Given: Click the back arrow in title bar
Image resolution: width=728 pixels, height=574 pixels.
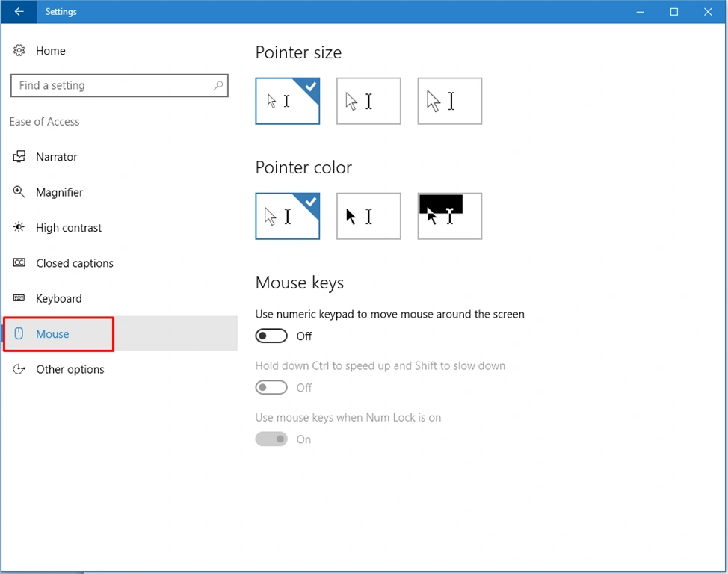Looking at the screenshot, I should click(x=19, y=12).
